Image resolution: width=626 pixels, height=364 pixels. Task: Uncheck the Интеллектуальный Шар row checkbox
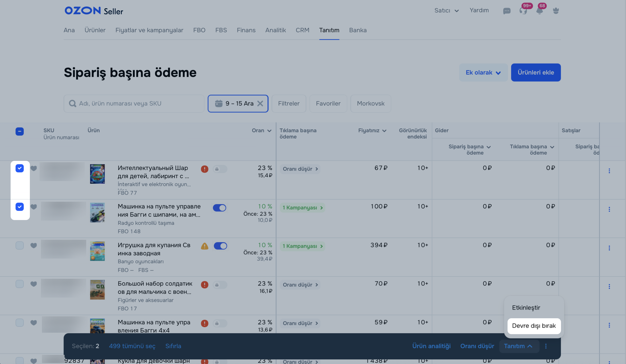[x=20, y=168]
